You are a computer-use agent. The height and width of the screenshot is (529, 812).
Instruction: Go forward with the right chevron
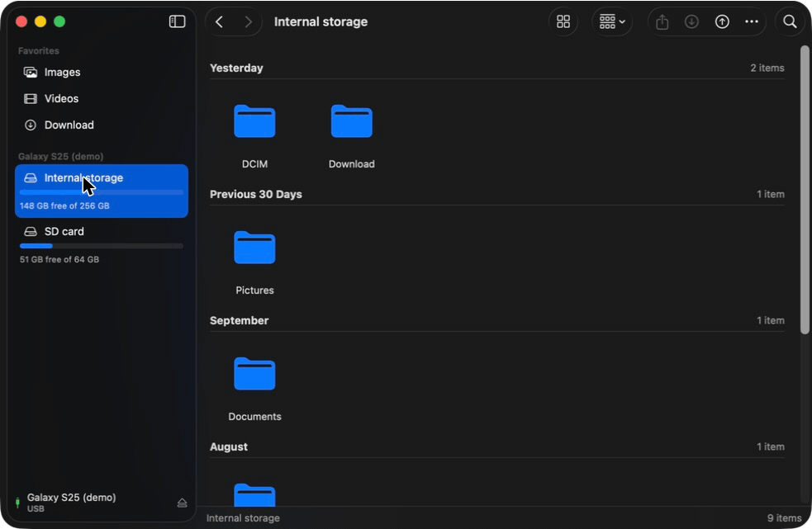click(x=248, y=21)
